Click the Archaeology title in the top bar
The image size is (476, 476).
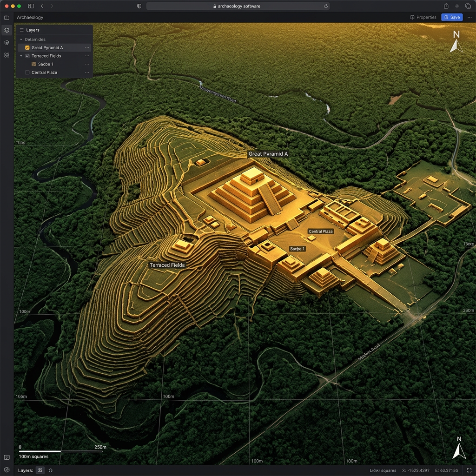[30, 17]
